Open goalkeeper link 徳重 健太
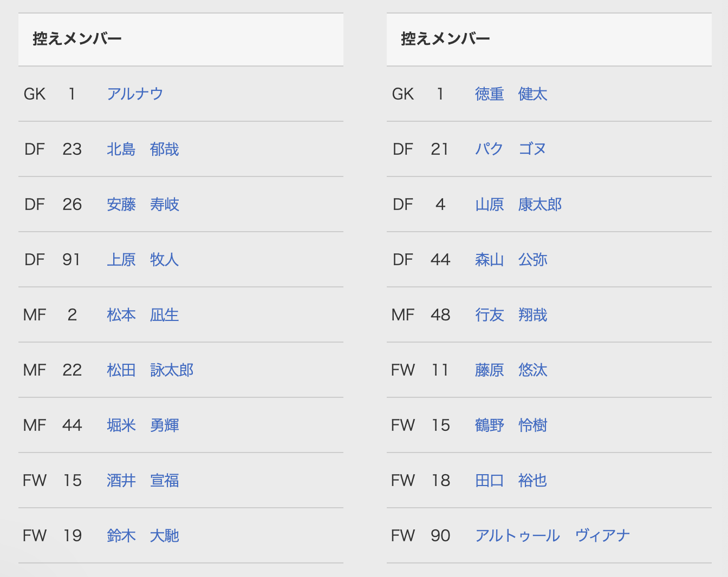Viewport: 728px width, 577px height. 511,94
